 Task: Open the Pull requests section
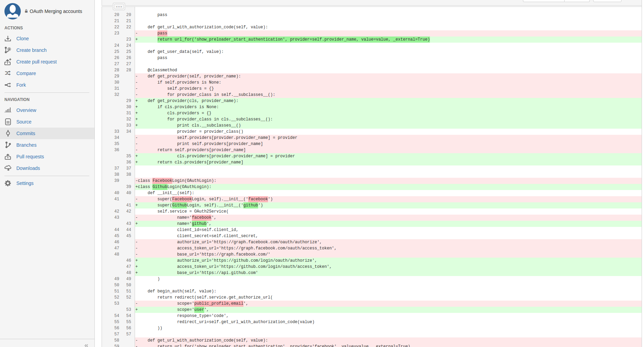30,157
